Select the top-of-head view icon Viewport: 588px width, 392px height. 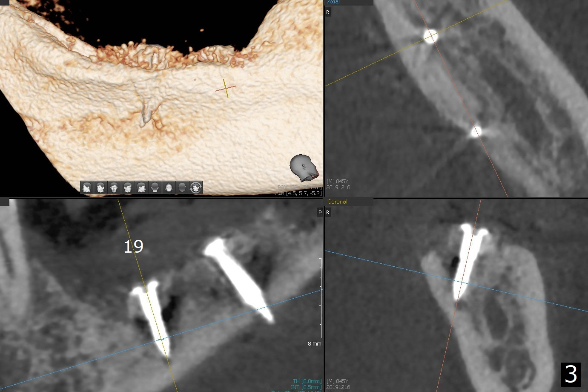pyautogui.click(x=182, y=187)
